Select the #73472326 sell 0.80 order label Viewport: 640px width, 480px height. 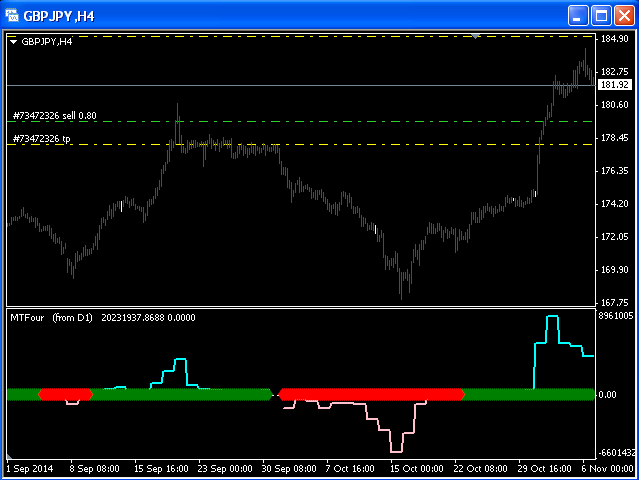click(x=54, y=116)
